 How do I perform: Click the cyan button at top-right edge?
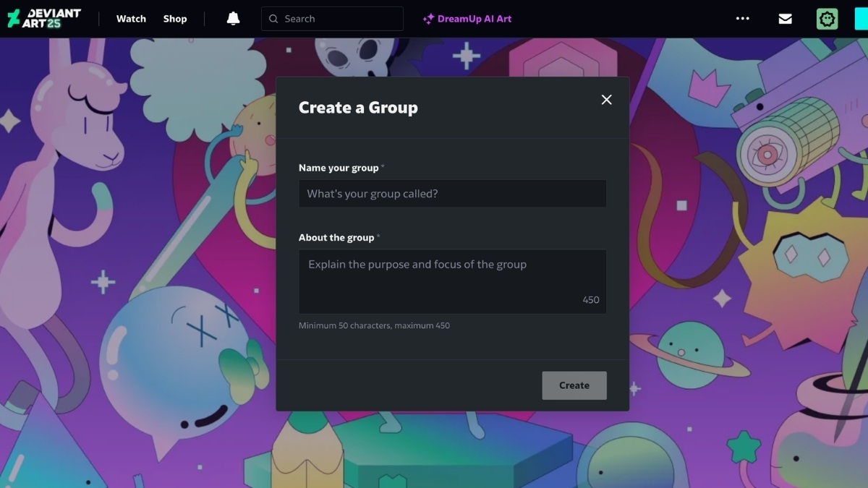pos(861,19)
